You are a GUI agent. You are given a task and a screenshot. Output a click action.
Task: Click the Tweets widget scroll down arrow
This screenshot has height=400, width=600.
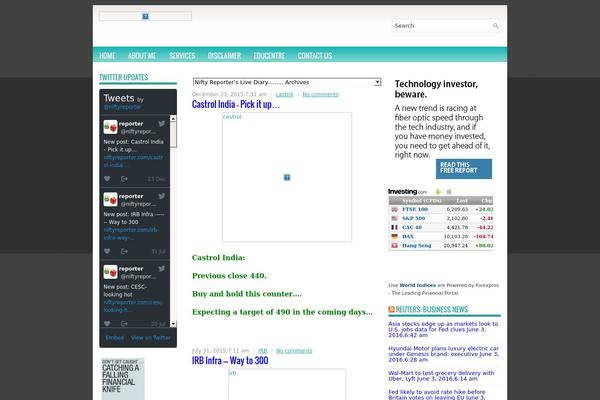click(173, 324)
